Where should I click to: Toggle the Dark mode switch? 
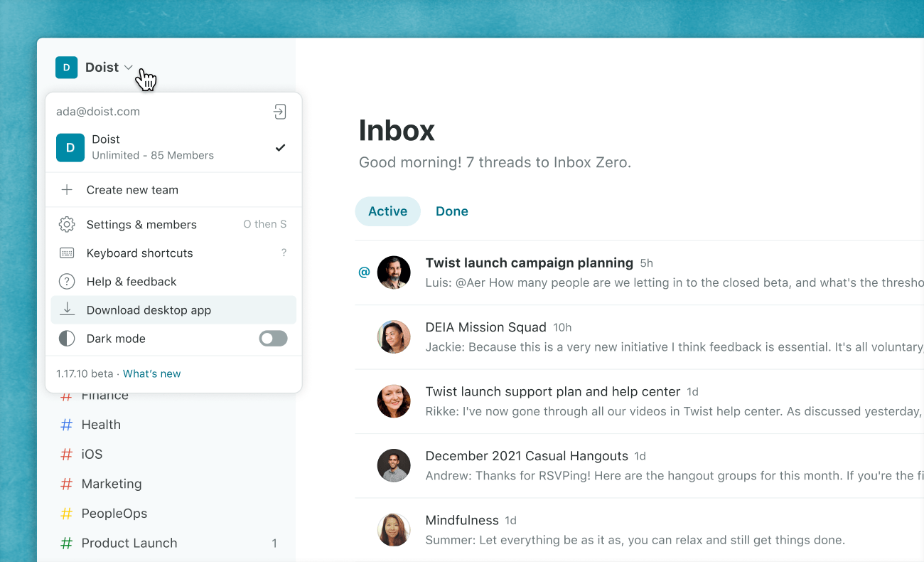tap(273, 339)
